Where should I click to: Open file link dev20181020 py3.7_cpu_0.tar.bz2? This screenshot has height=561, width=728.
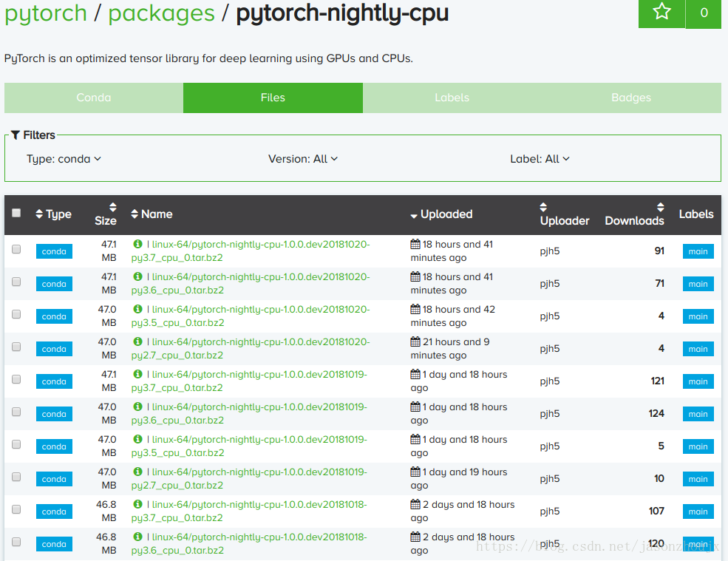[251, 251]
